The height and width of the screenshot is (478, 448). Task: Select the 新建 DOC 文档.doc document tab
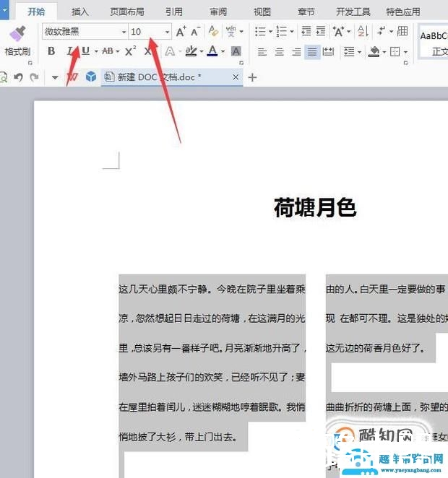point(172,77)
